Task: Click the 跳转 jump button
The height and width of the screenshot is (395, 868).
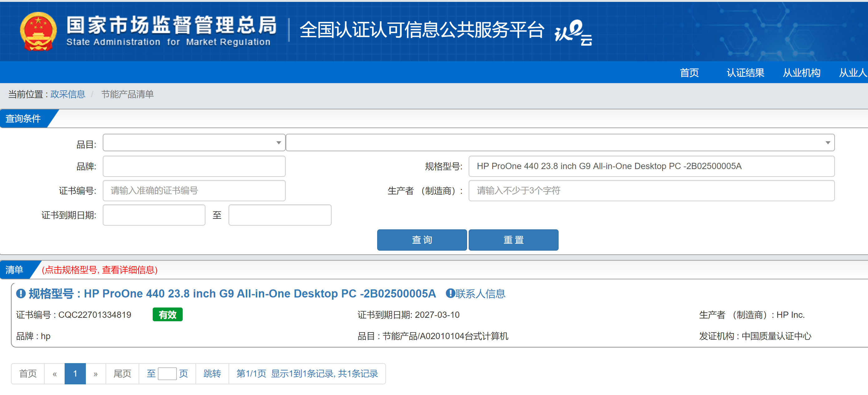Action: pyautogui.click(x=212, y=373)
